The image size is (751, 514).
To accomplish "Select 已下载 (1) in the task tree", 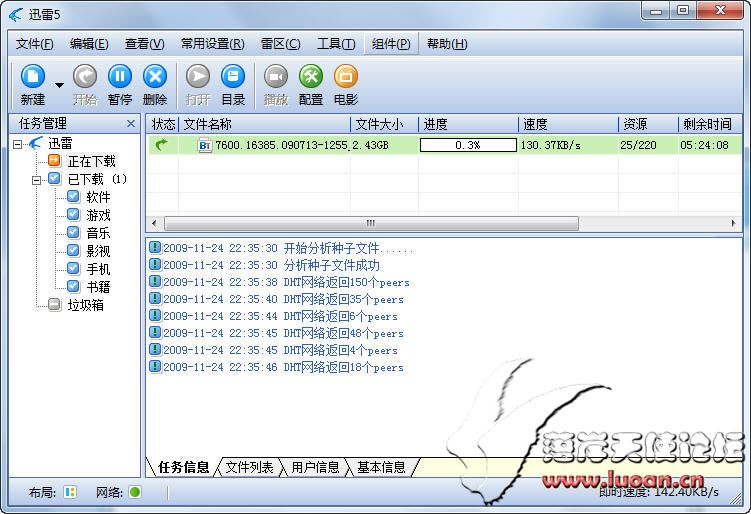I will click(97, 179).
